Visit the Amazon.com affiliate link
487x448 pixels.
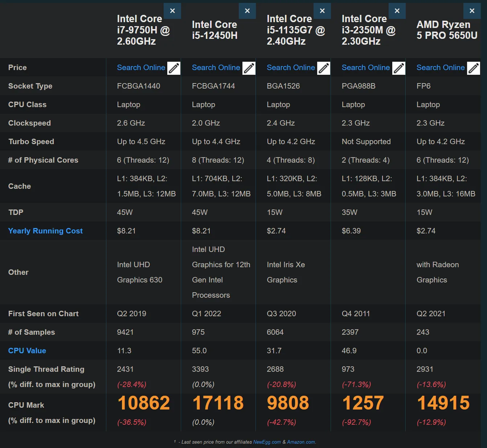click(x=301, y=442)
